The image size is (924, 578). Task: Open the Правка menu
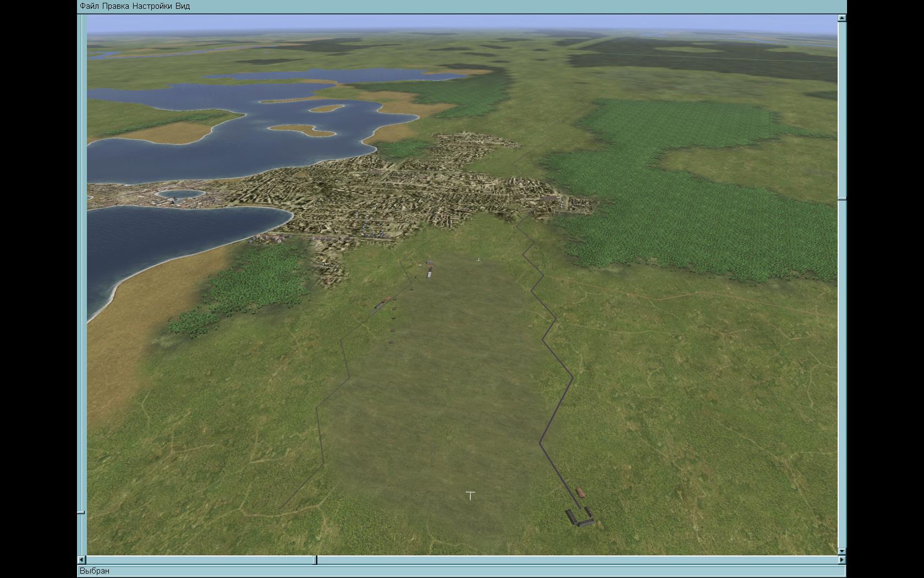pyautogui.click(x=116, y=6)
